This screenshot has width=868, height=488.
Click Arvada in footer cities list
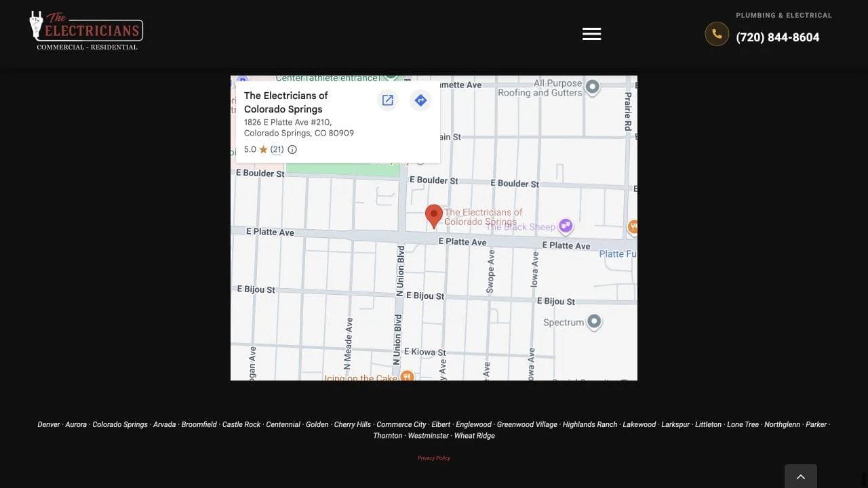coord(164,424)
